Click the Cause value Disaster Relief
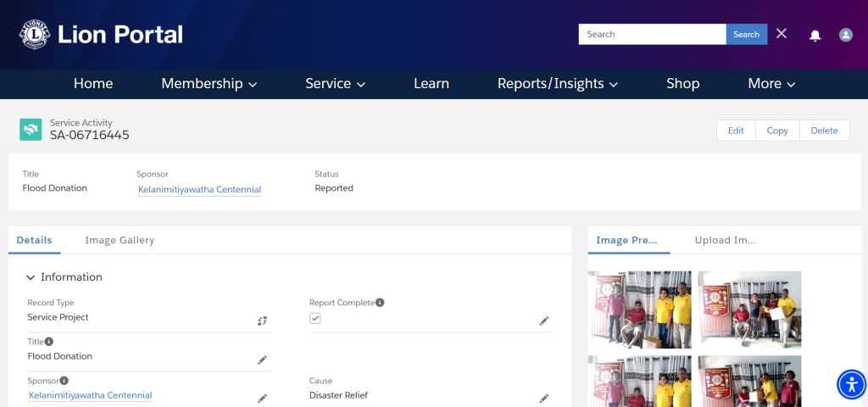 (338, 395)
